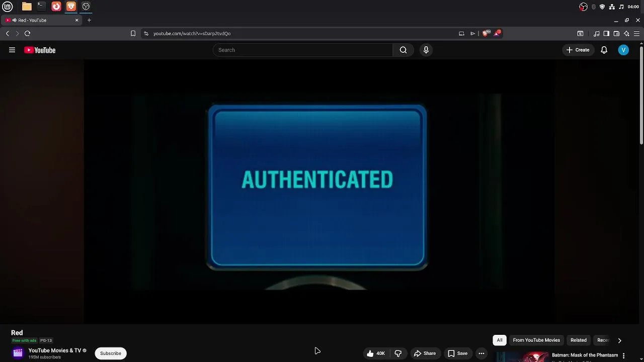Open the browser main hamburger menu
644x362 pixels.
click(636, 34)
